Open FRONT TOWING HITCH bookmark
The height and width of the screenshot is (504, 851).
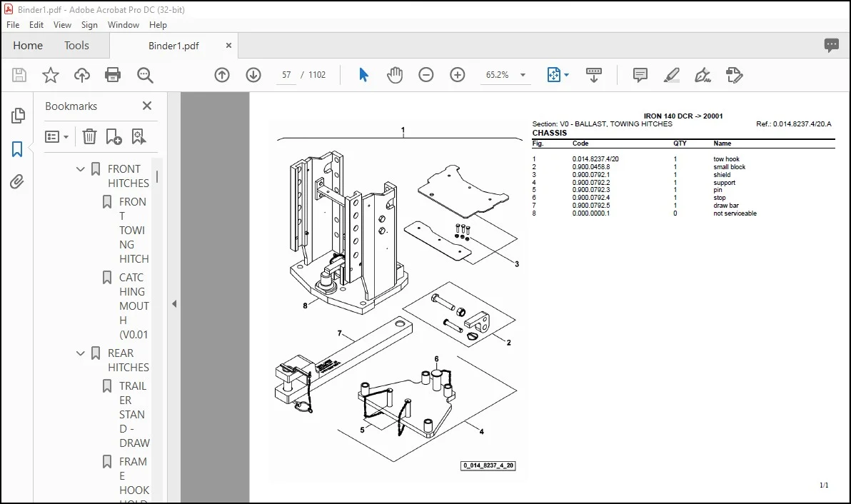[134, 230]
